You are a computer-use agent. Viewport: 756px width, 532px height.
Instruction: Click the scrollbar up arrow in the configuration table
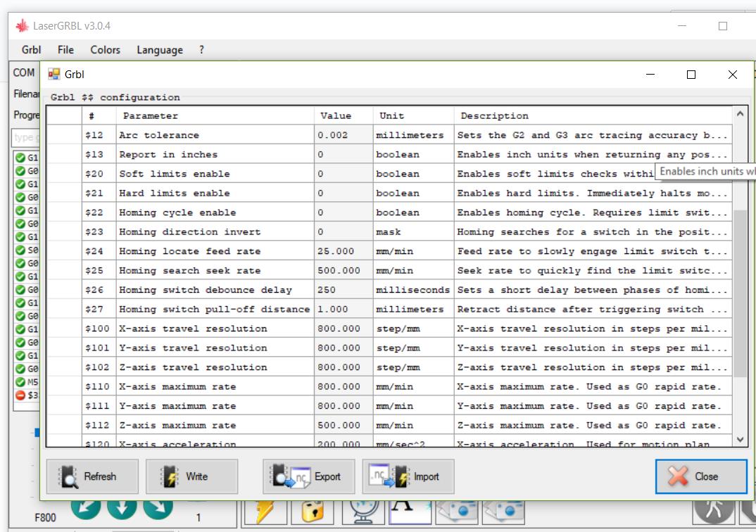(x=740, y=114)
